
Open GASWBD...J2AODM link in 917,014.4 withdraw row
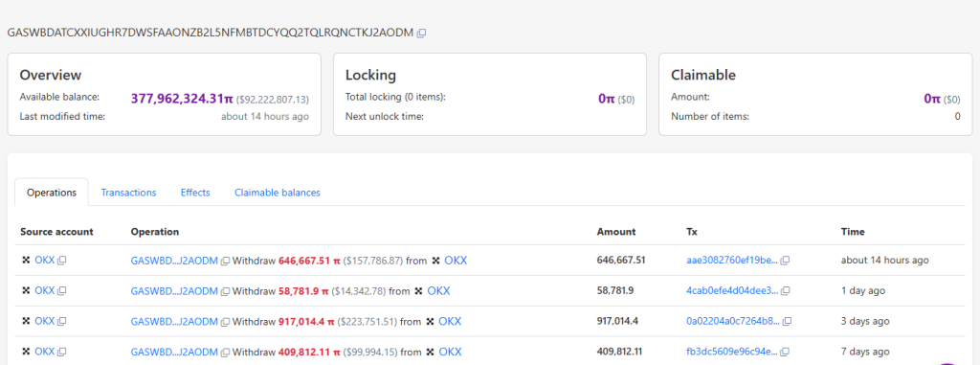pyautogui.click(x=174, y=322)
